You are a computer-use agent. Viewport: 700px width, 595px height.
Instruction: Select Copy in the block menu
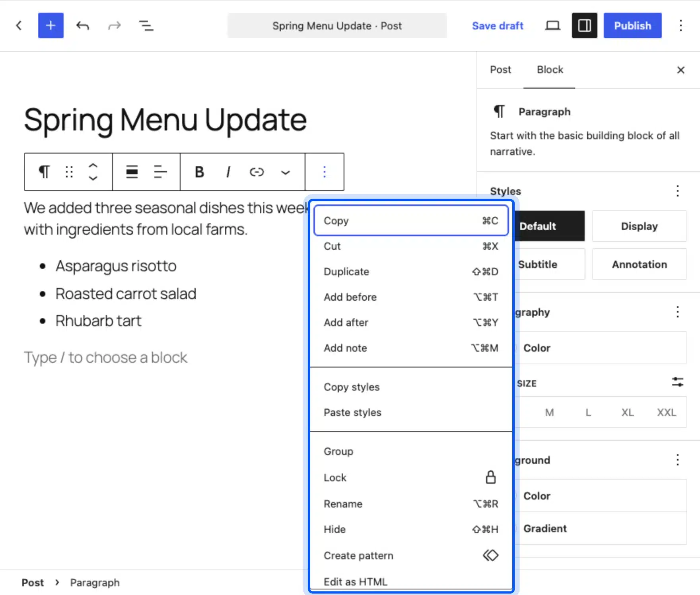(411, 221)
